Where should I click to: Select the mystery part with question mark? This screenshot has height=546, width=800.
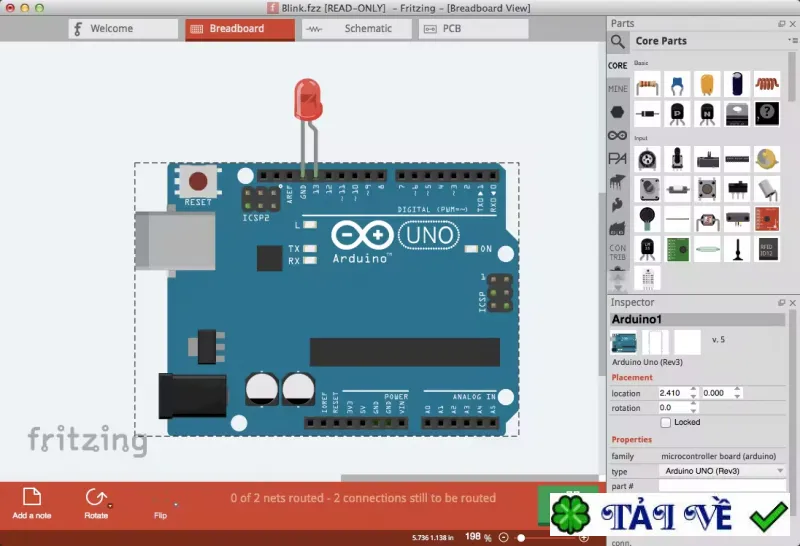(x=767, y=114)
